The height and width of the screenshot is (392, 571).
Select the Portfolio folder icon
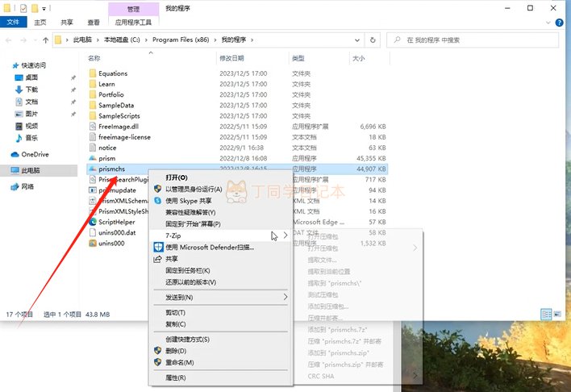tap(93, 94)
